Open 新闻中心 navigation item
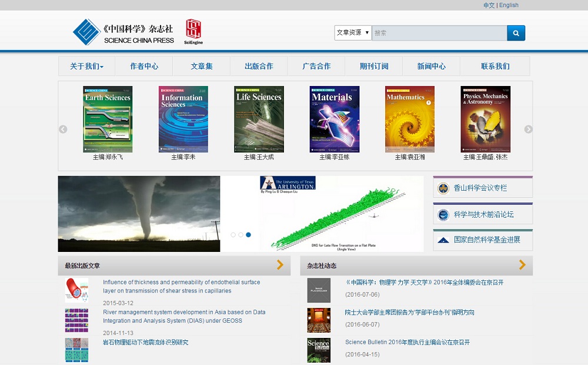The height and width of the screenshot is (365, 588). (431, 66)
